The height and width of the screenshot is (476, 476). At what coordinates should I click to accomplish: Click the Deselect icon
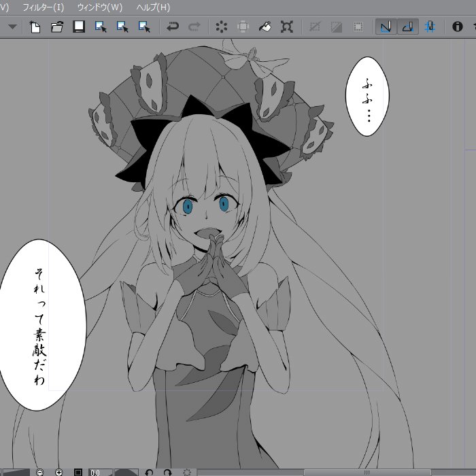315,27
